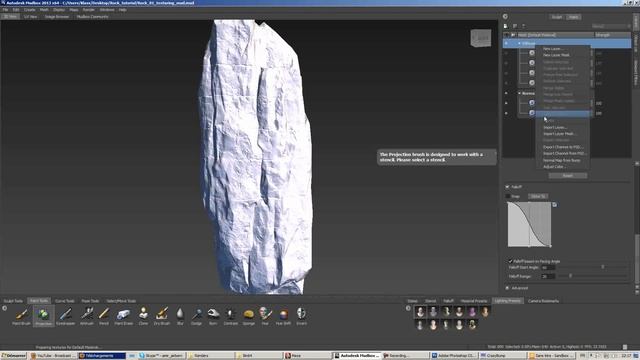Toggle the Snap checkbox
Image resolution: width=640 pixels, height=360 pixels.
[508, 196]
